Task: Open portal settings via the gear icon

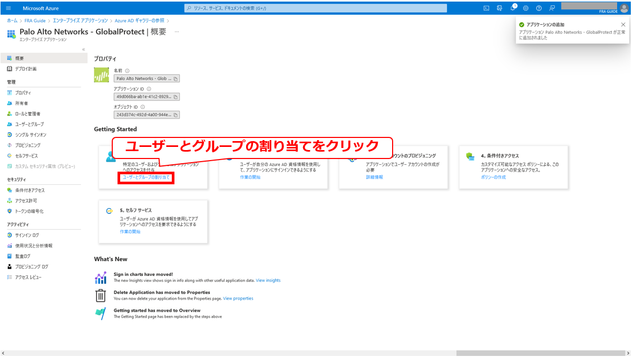Action: [x=525, y=8]
